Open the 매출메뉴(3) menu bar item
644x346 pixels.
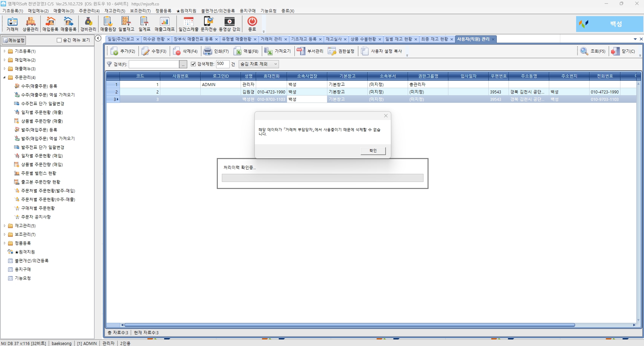tap(64, 11)
